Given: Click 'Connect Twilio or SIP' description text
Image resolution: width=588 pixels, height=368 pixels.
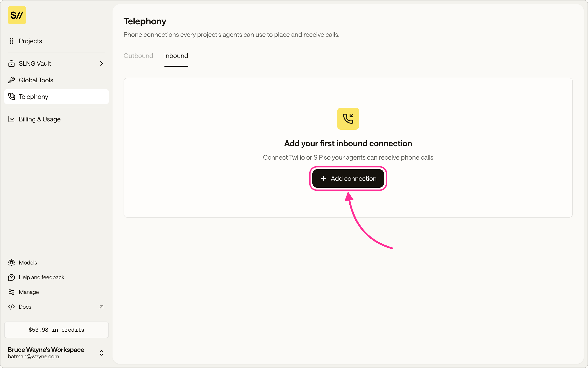Looking at the screenshot, I should coord(348,158).
